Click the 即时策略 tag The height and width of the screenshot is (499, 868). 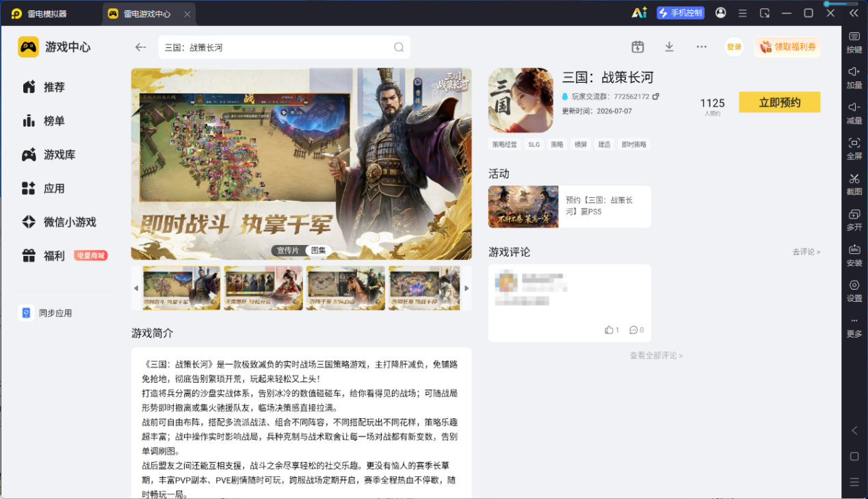(633, 144)
